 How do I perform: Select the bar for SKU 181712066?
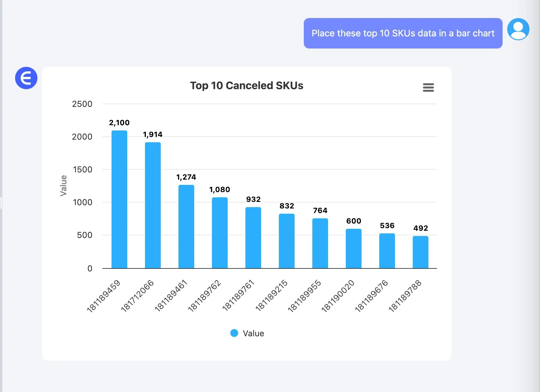click(153, 205)
